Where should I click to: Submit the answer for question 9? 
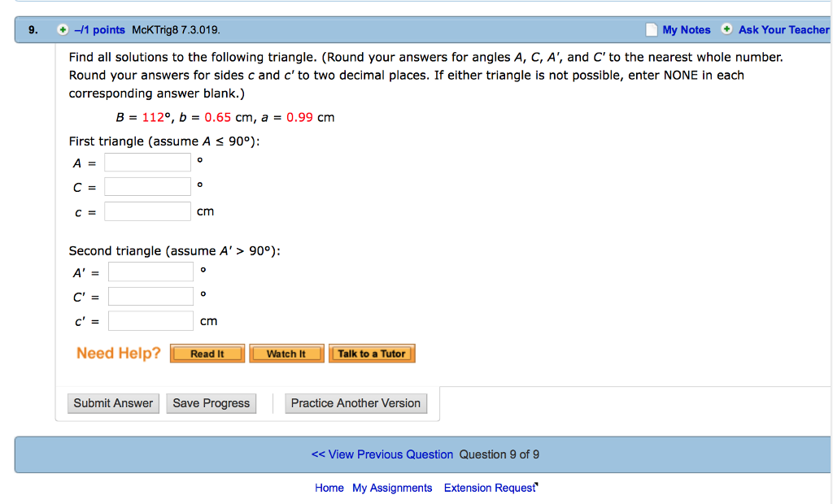(112, 402)
